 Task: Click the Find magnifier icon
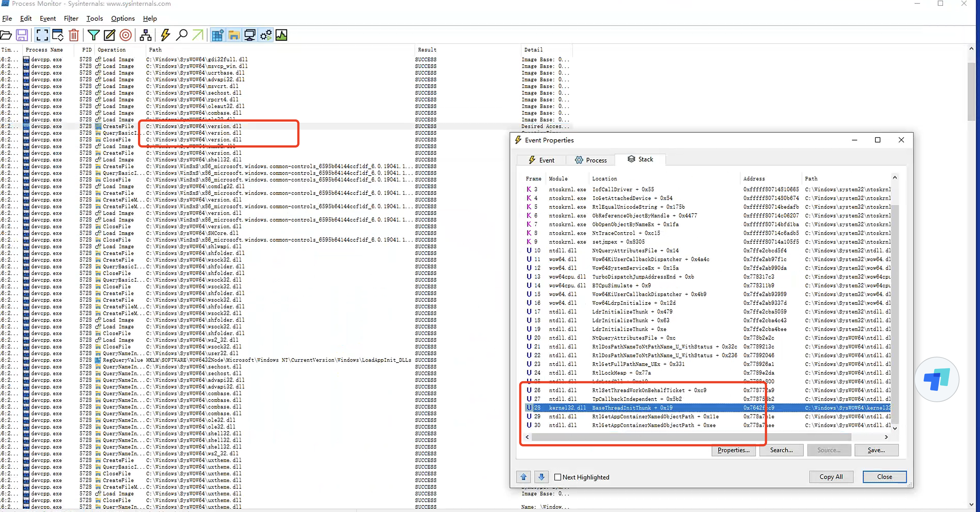(182, 35)
